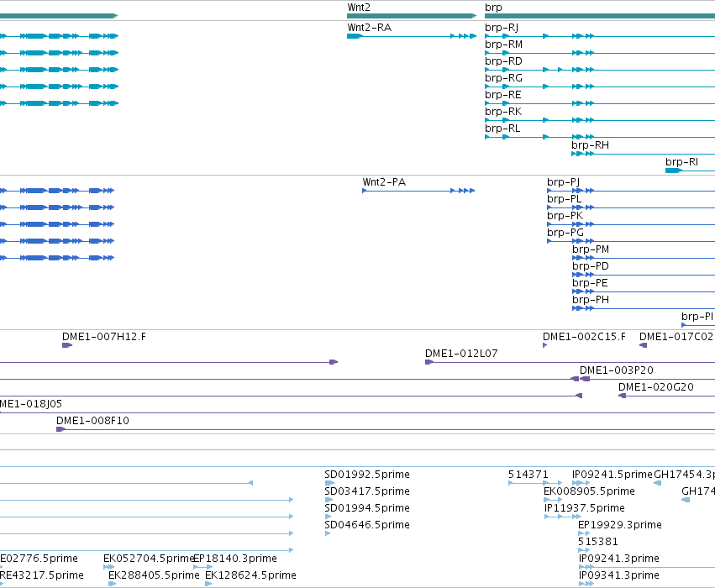Click the thick exon under brp-RI
Viewport: 715px width, 588px height.
(x=674, y=171)
